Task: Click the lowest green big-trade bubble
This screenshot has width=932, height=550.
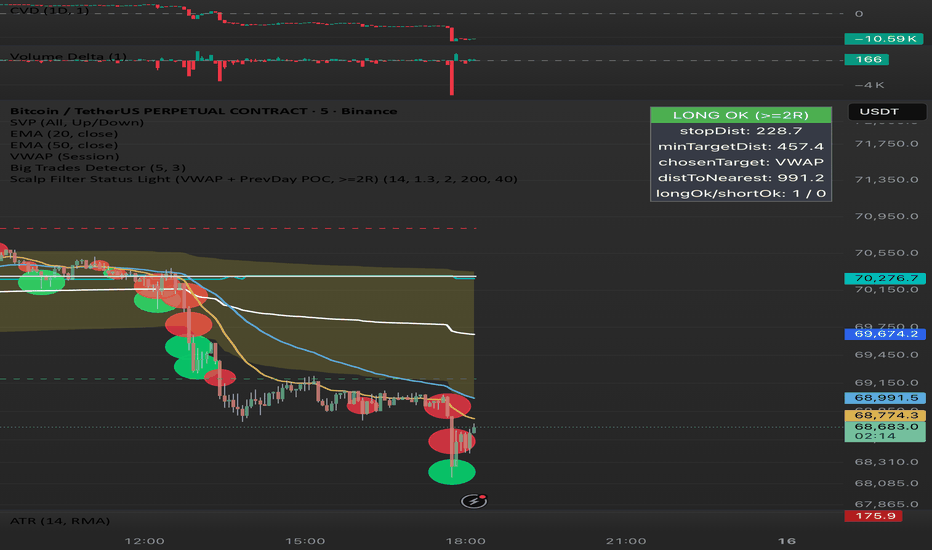Action: (452, 472)
